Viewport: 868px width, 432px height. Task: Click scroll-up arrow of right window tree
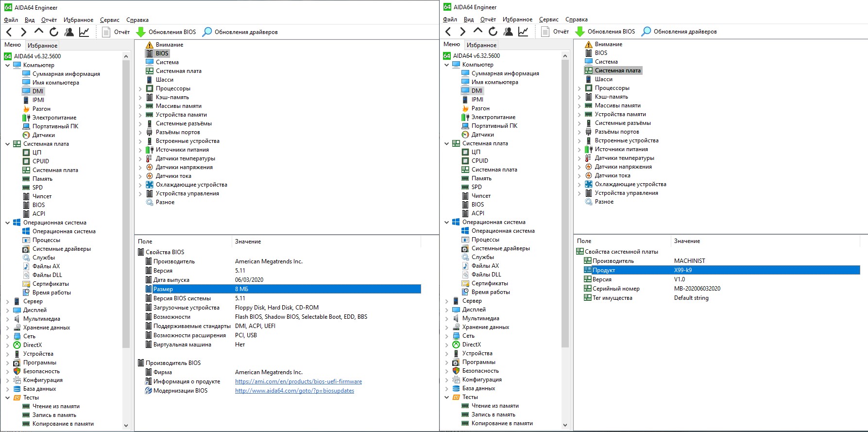click(565, 56)
